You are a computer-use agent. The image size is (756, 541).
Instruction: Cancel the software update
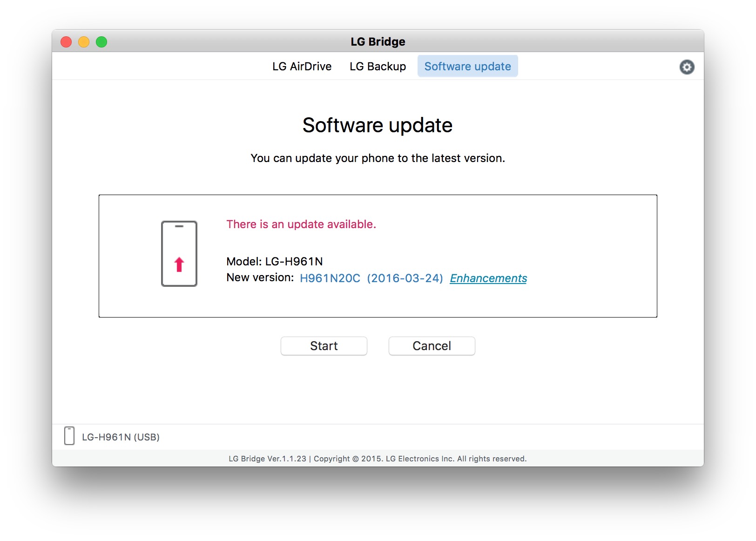point(432,346)
